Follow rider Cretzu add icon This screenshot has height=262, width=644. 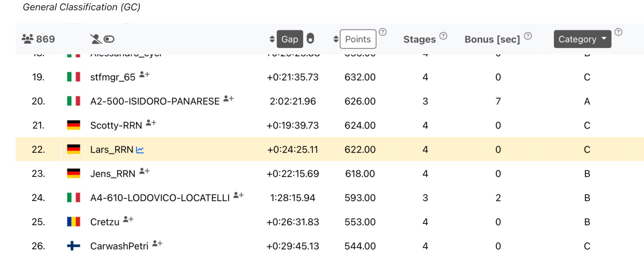(128, 219)
